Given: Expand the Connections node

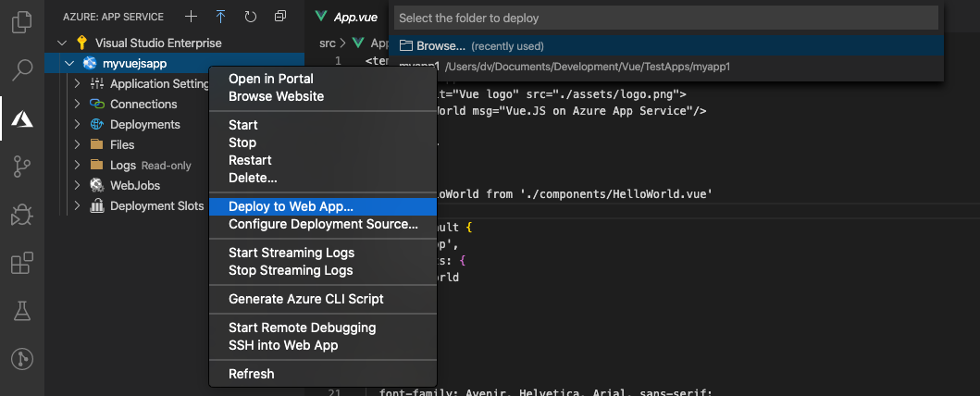Looking at the screenshot, I should (77, 104).
